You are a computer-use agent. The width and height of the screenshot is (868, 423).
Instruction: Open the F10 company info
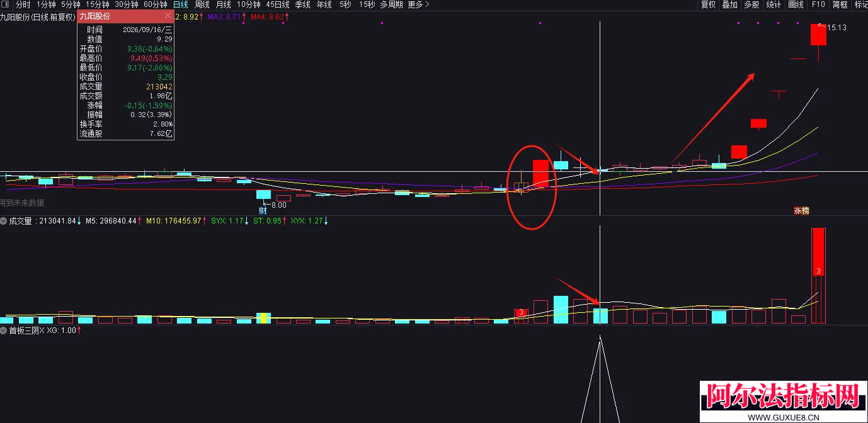(x=818, y=4)
